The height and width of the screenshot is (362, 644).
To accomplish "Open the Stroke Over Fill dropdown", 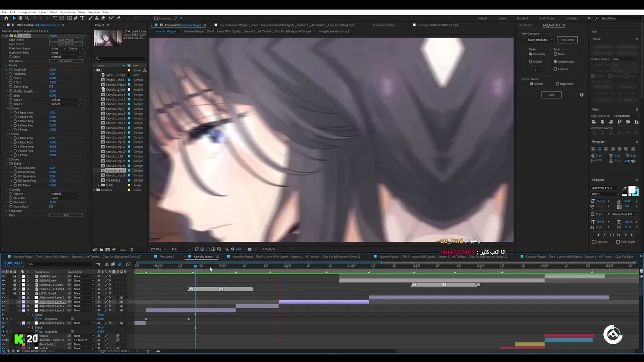I will (624, 214).
